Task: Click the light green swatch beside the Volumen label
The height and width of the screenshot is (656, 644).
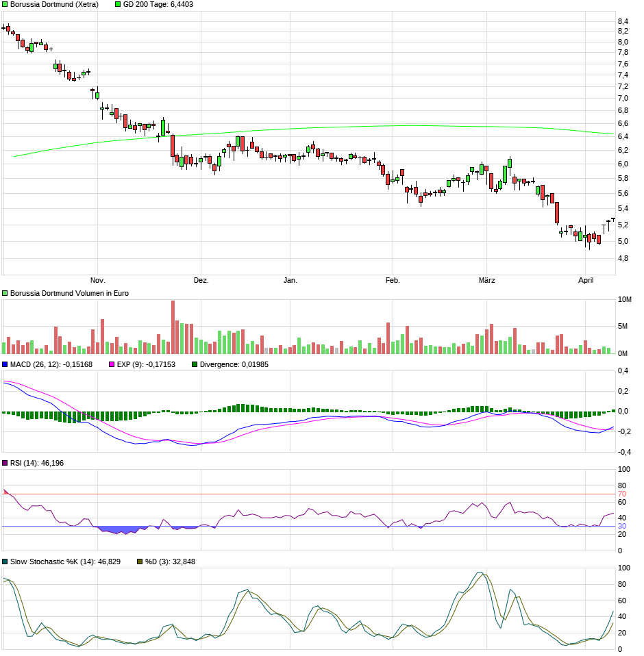Action: (x=5, y=293)
